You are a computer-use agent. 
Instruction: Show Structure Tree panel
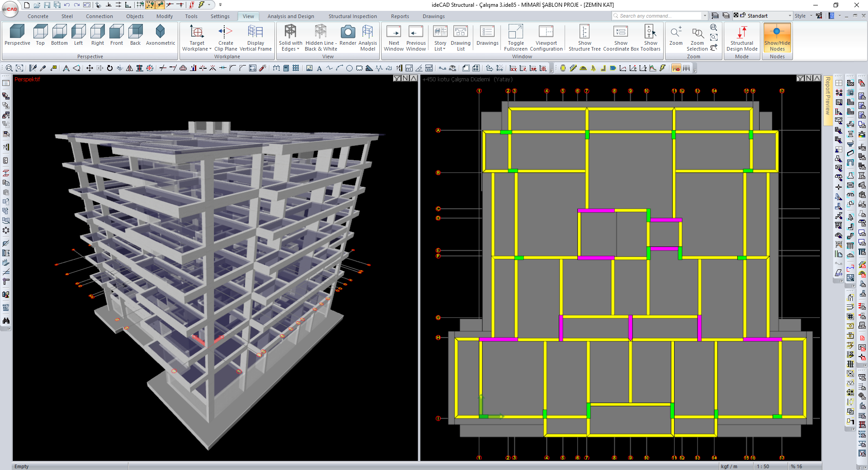coord(584,37)
